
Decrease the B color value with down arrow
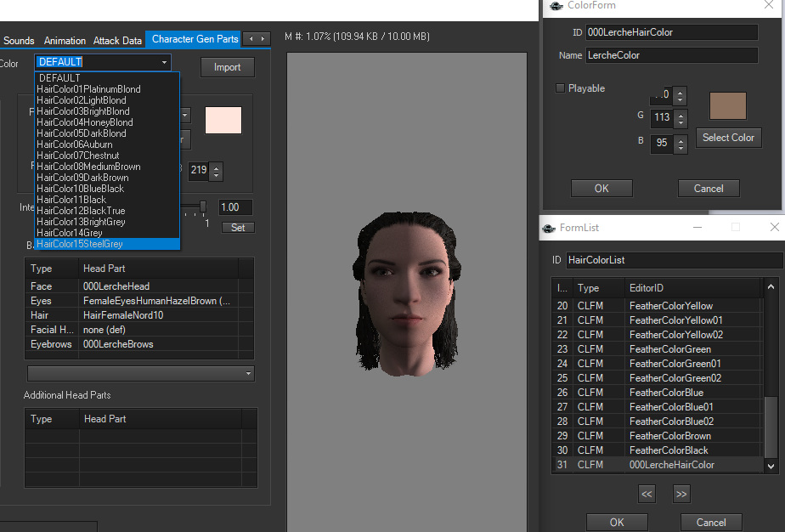click(679, 148)
